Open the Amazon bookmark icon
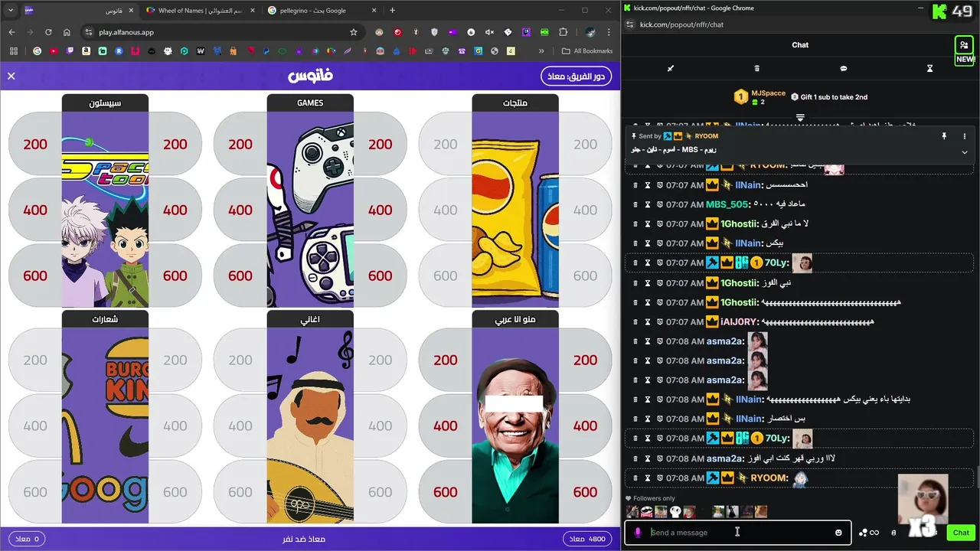Screen dimensions: 980x551 87,51
